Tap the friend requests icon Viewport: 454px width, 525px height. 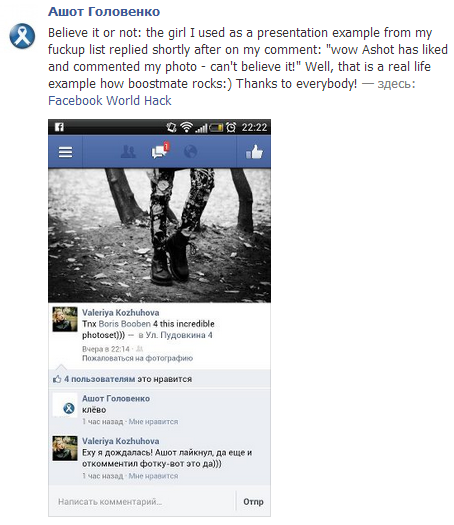[128, 152]
